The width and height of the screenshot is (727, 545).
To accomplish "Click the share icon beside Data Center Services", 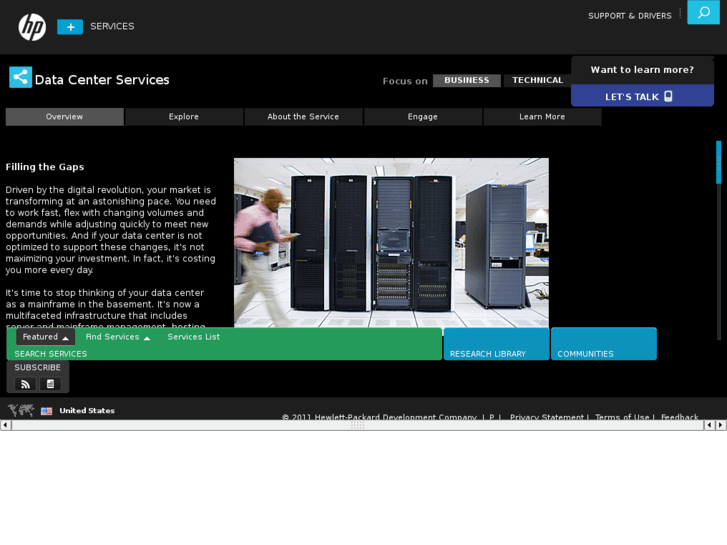I will pyautogui.click(x=20, y=77).
